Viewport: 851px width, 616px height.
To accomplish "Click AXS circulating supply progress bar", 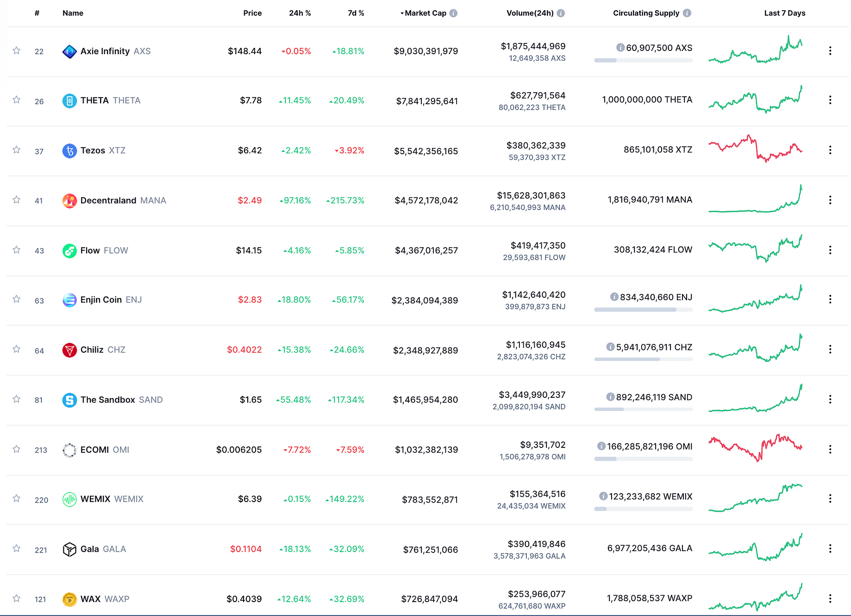I will pyautogui.click(x=644, y=60).
